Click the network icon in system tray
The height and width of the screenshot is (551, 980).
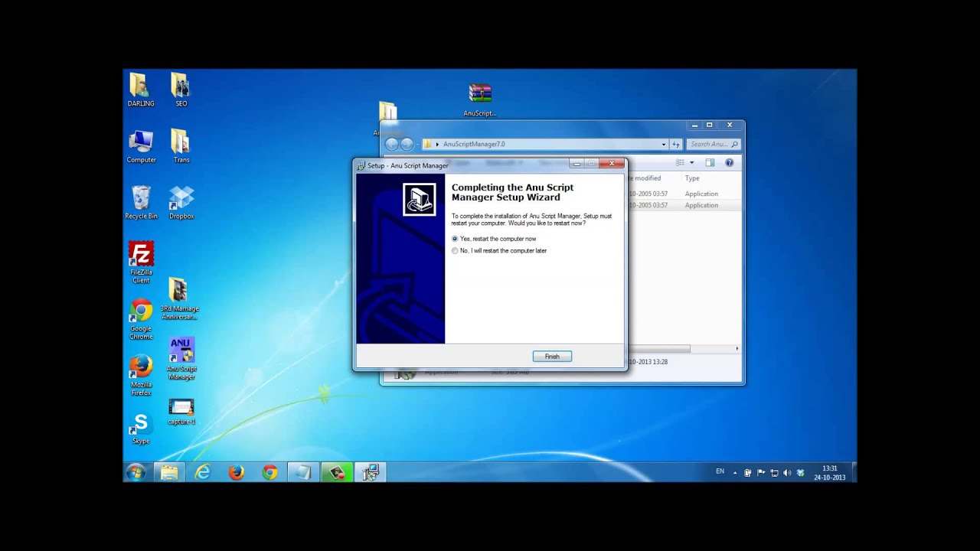point(774,472)
